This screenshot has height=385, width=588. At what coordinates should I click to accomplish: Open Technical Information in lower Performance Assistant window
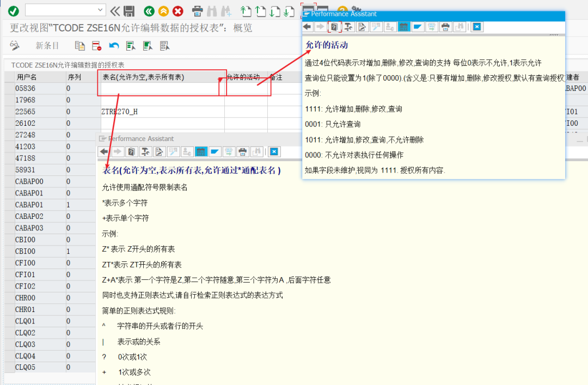click(x=145, y=151)
